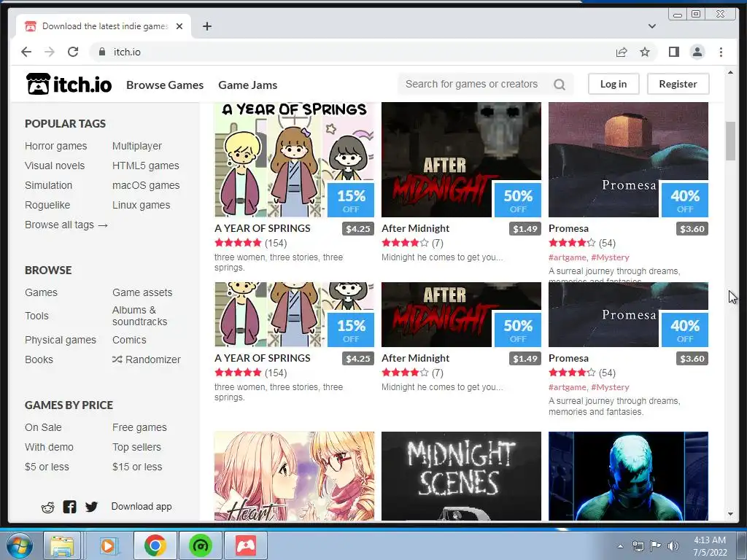Show hidden tray icons arrow
This screenshot has width=747, height=560.
620,546
